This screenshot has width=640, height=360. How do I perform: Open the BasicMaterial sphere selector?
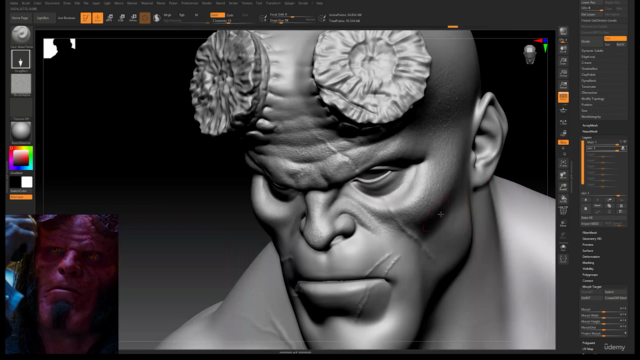[21, 131]
